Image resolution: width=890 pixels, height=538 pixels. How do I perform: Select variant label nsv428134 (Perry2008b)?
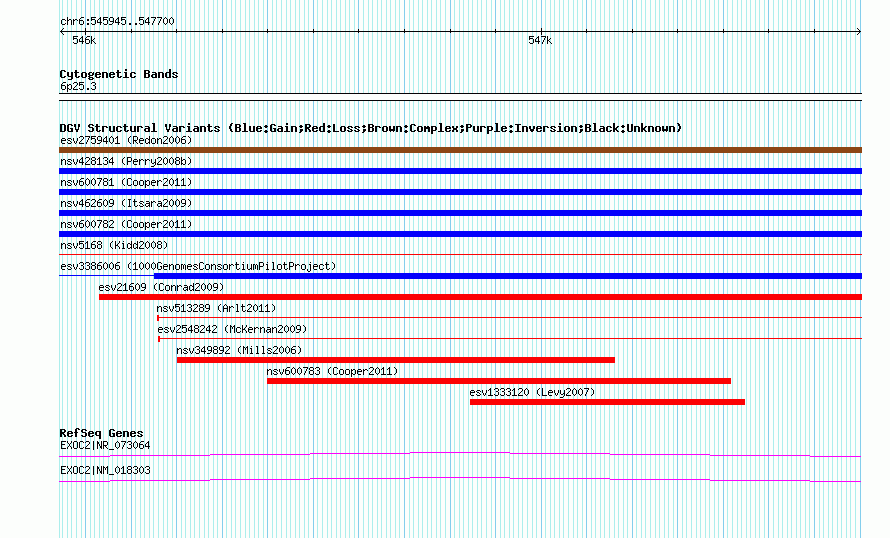coord(126,161)
